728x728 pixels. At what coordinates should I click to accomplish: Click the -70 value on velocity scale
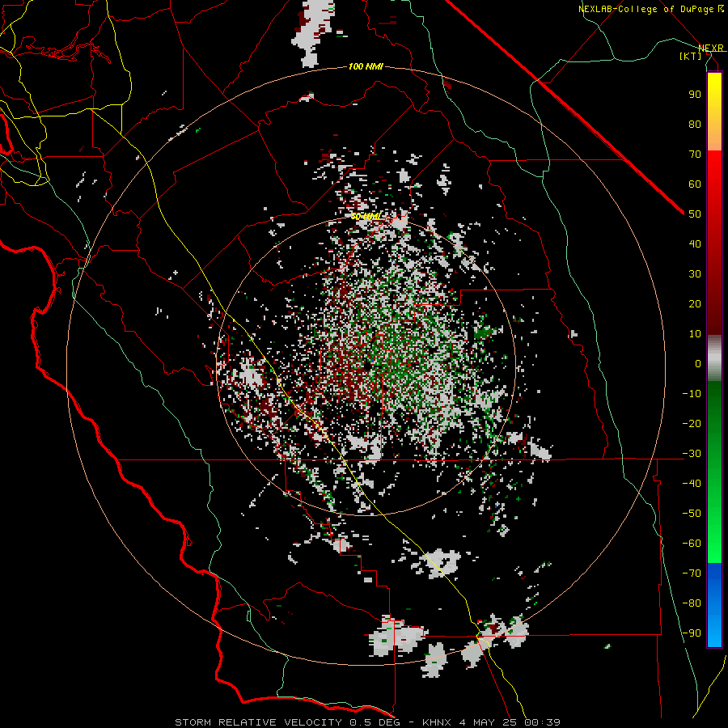tap(692, 574)
